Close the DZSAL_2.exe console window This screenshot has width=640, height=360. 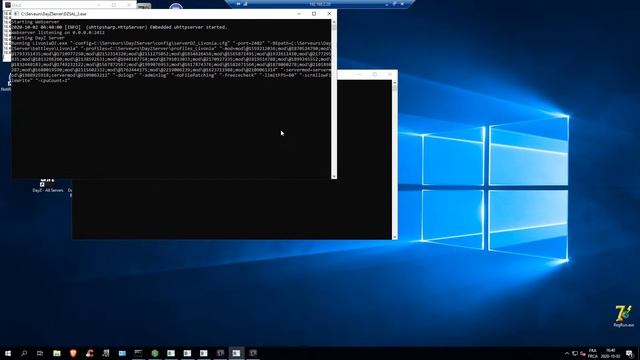[329, 13]
